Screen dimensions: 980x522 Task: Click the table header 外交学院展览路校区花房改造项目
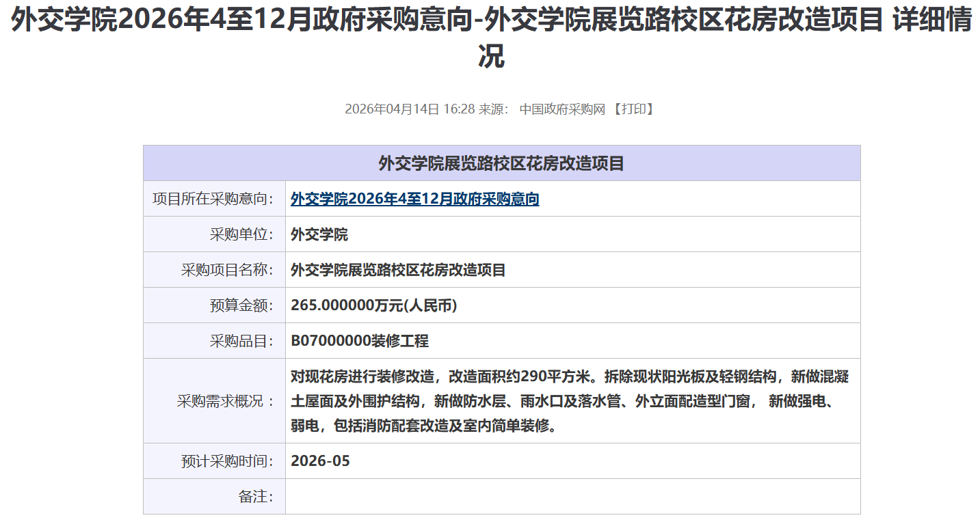(501, 163)
